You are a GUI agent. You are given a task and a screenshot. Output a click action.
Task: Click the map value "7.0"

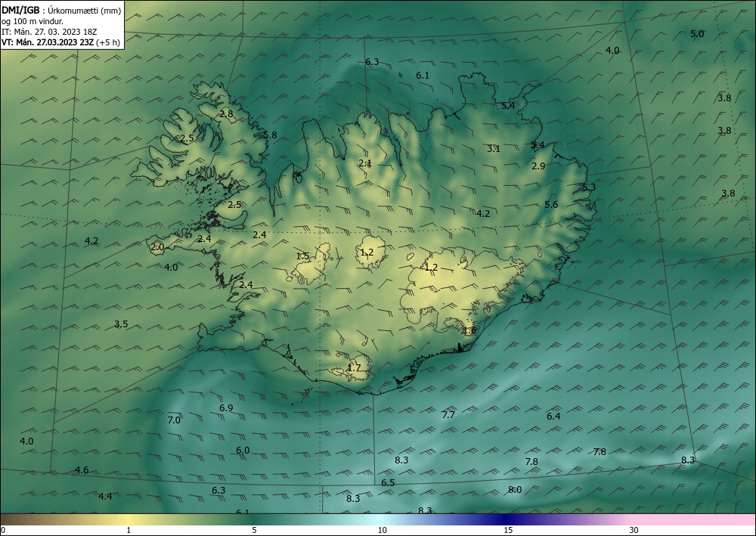point(174,420)
